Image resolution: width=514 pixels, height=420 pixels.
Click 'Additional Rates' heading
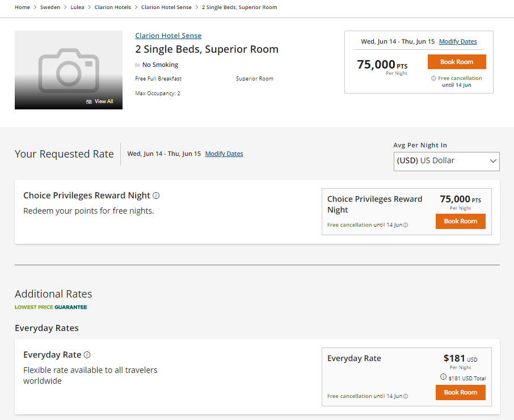click(x=53, y=294)
